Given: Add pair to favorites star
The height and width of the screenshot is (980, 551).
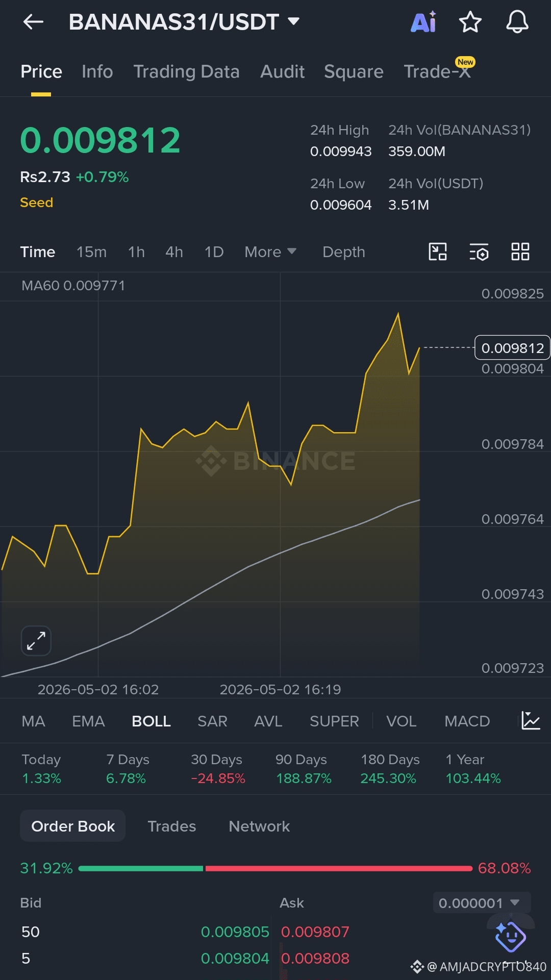Looking at the screenshot, I should (470, 22).
